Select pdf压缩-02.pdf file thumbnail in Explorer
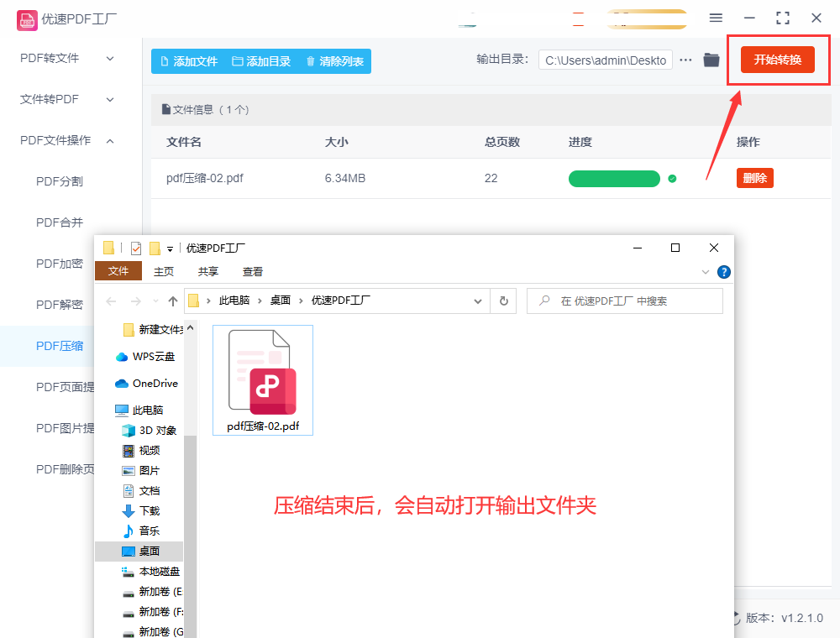This screenshot has width=840, height=638. click(262, 380)
